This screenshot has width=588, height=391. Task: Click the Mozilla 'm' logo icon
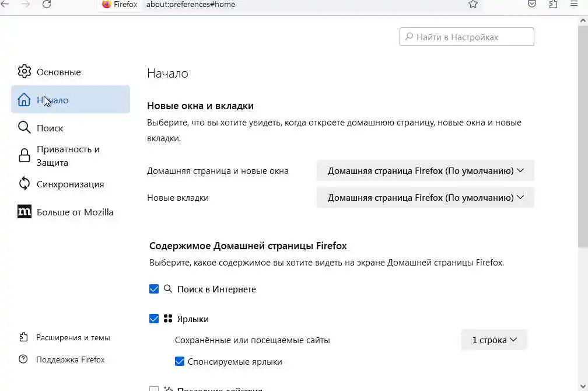24,212
